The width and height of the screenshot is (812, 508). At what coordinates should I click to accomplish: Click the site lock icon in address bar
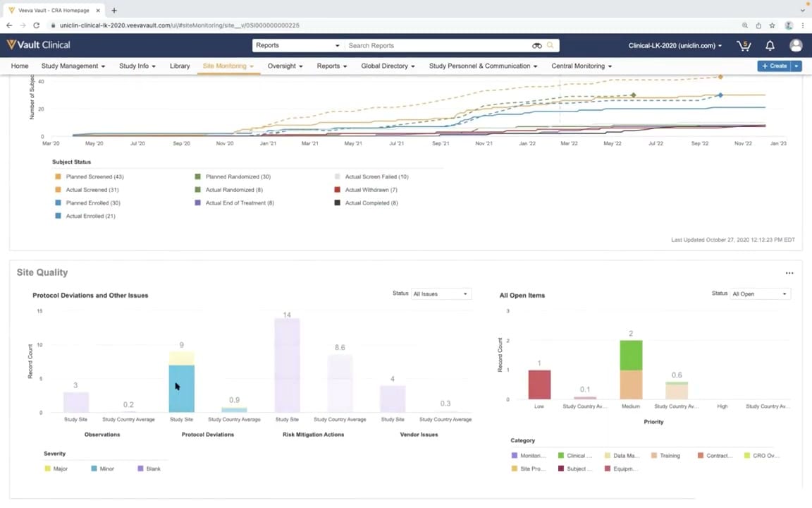[53, 25]
